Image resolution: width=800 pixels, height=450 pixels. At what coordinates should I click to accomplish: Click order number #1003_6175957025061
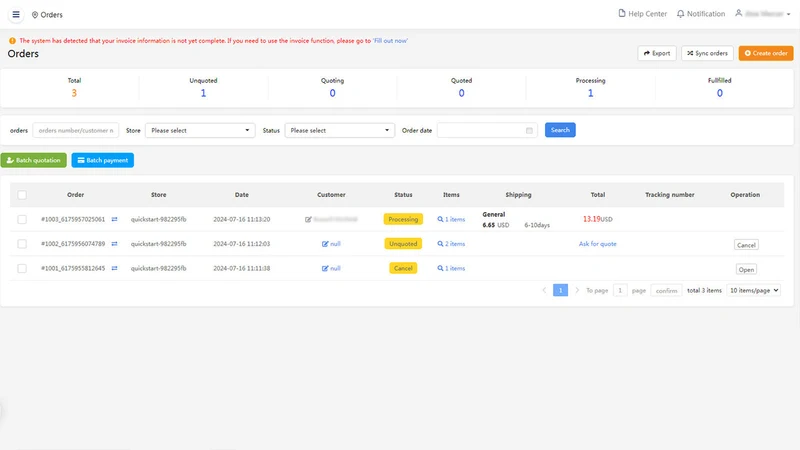pyautogui.click(x=73, y=219)
